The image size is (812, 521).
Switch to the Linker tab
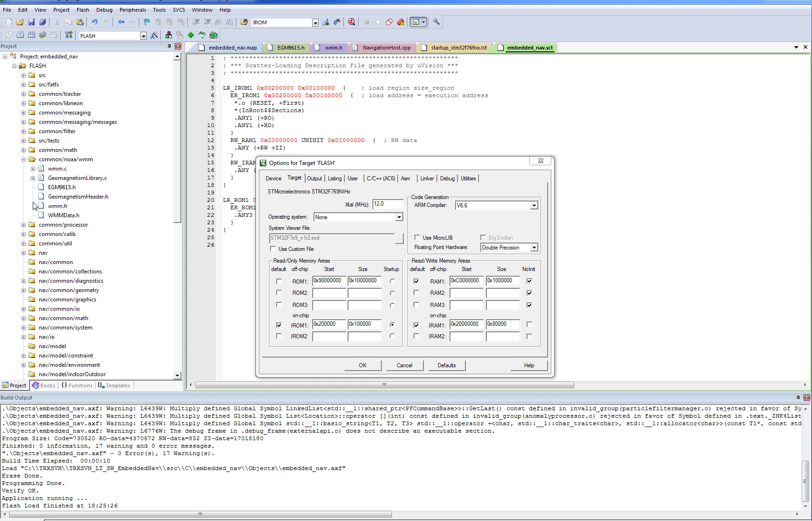coord(427,178)
